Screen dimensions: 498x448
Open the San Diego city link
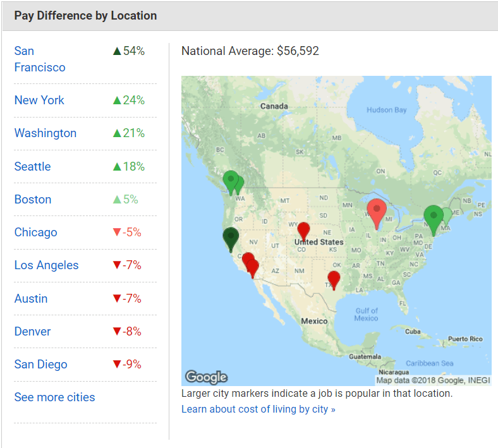[x=40, y=365]
